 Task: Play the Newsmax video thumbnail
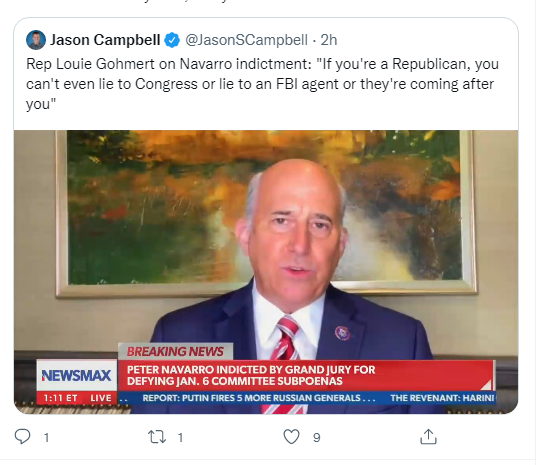[x=266, y=272]
